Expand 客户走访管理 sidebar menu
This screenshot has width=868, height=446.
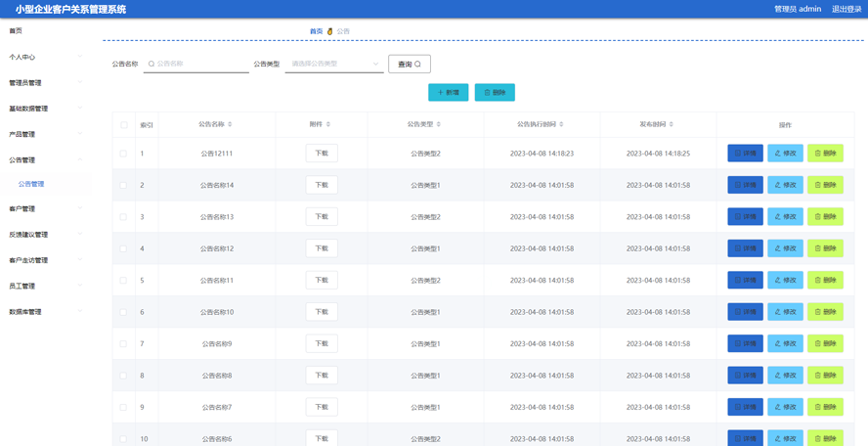45,260
